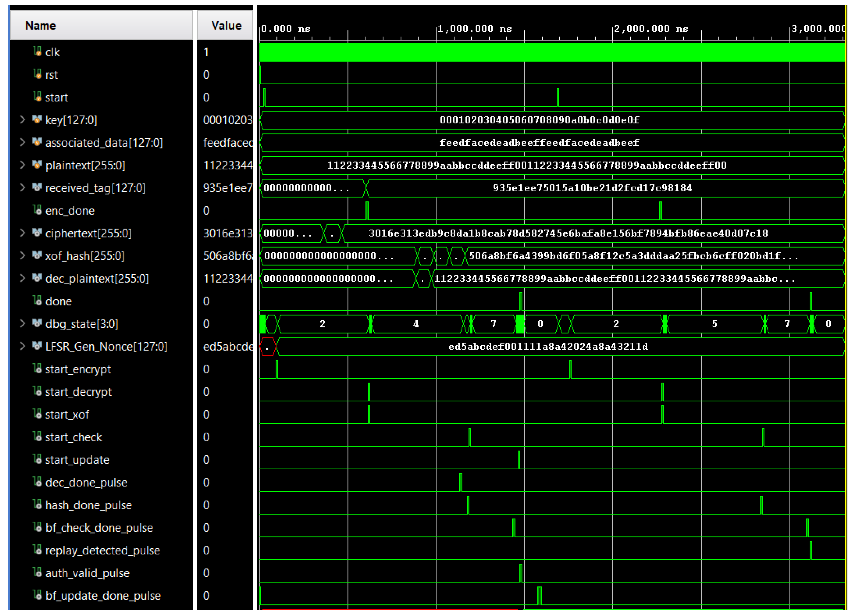Click the dbg_state[3:0] bus icon

tap(37, 323)
